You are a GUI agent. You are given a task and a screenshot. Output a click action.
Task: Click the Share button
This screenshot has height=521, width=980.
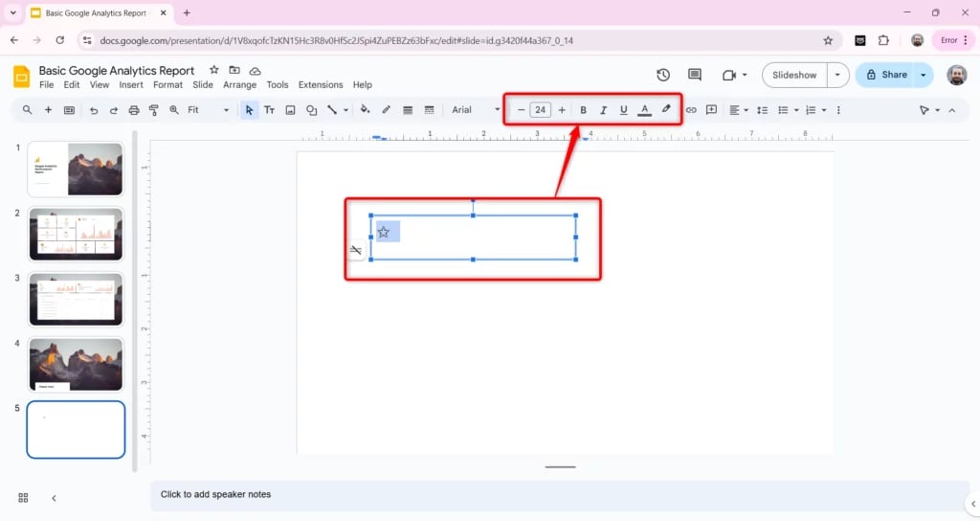[x=885, y=75]
